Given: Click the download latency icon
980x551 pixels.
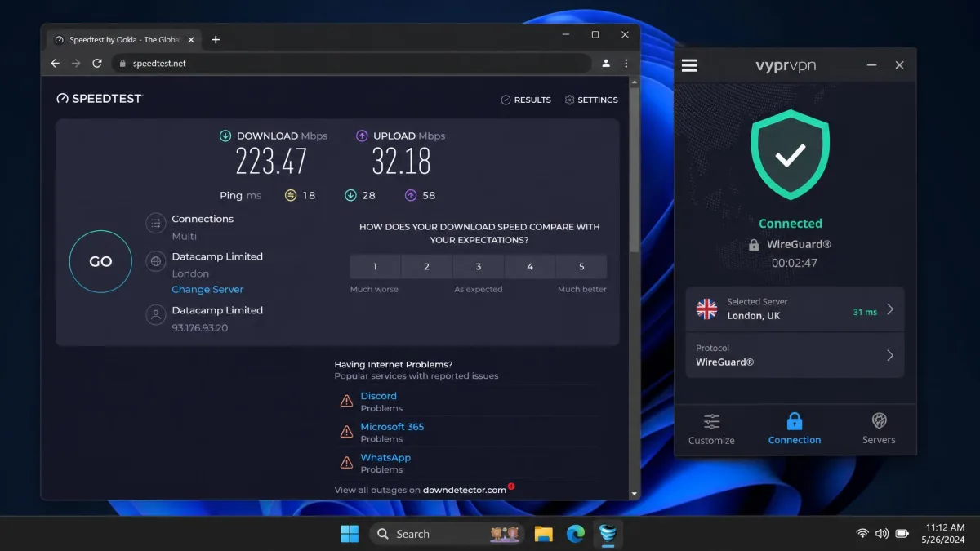Looking at the screenshot, I should pyautogui.click(x=350, y=195).
